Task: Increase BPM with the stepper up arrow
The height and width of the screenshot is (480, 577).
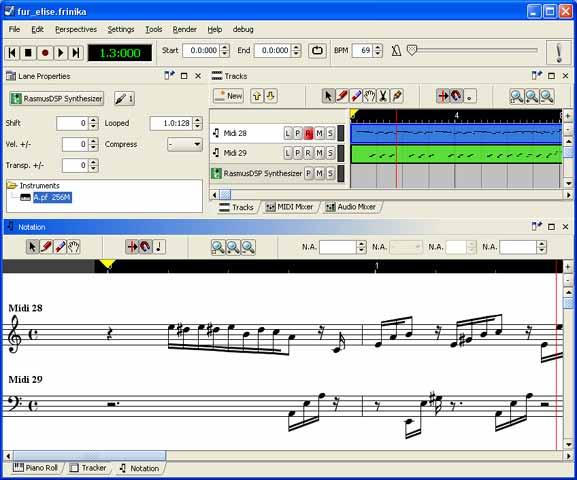Action: pyautogui.click(x=378, y=47)
